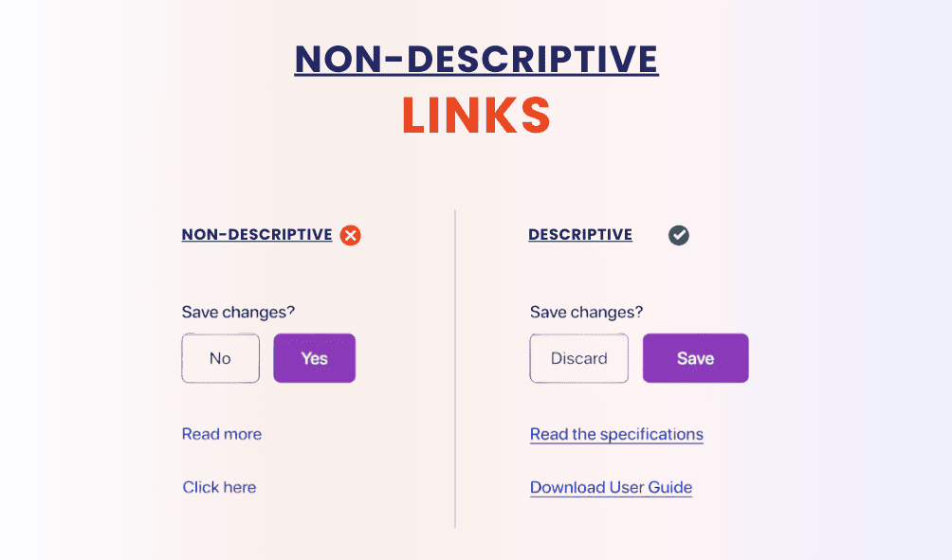Click "Save changes?" text above the Discard button

click(x=586, y=312)
